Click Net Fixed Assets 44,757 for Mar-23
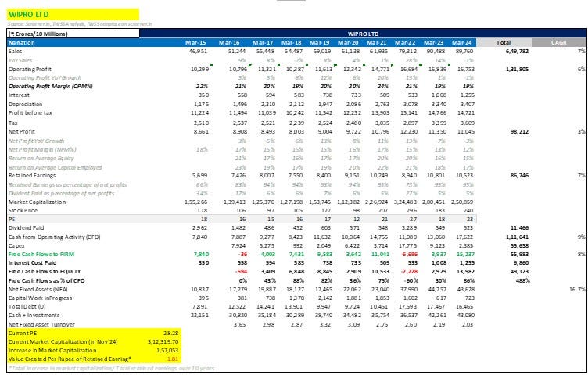The image size is (588, 382). 437,290
